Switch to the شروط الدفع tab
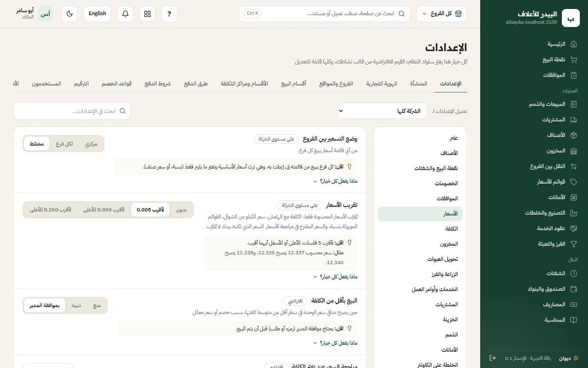Viewport: 588px width, 368px height. 158,83
